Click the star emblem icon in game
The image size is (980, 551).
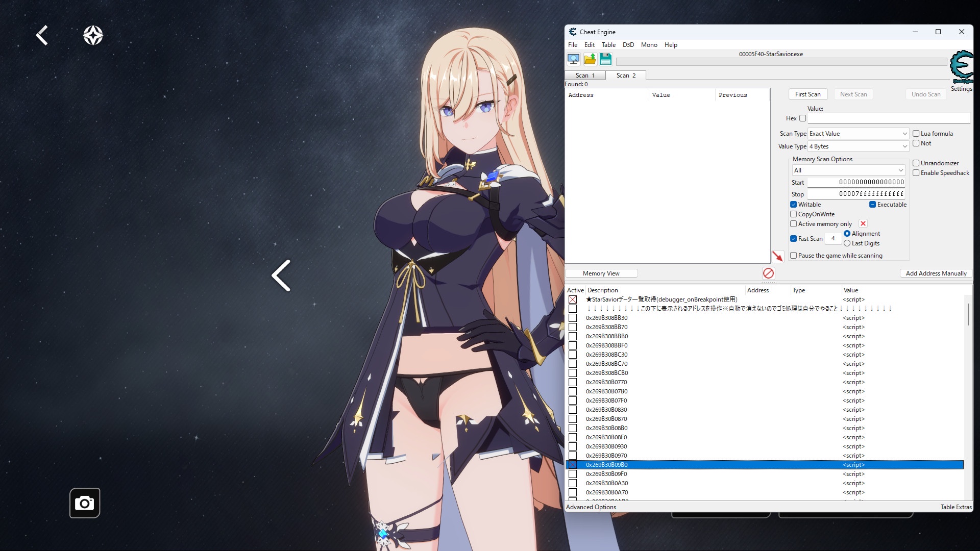click(93, 35)
